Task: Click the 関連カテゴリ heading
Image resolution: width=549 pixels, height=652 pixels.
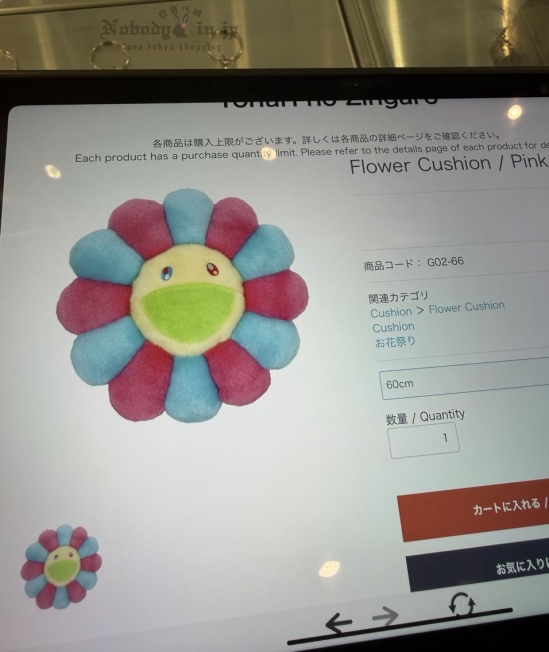Action: tap(398, 297)
